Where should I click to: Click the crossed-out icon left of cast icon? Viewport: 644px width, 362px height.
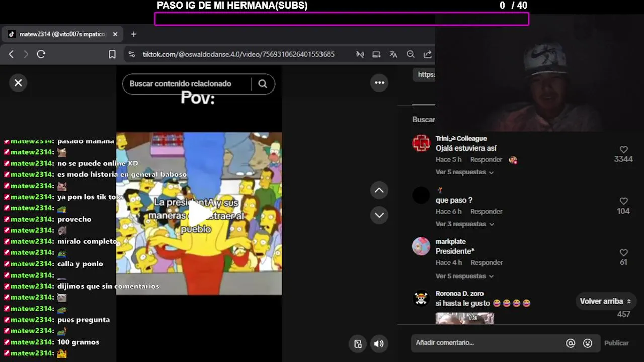tap(360, 54)
